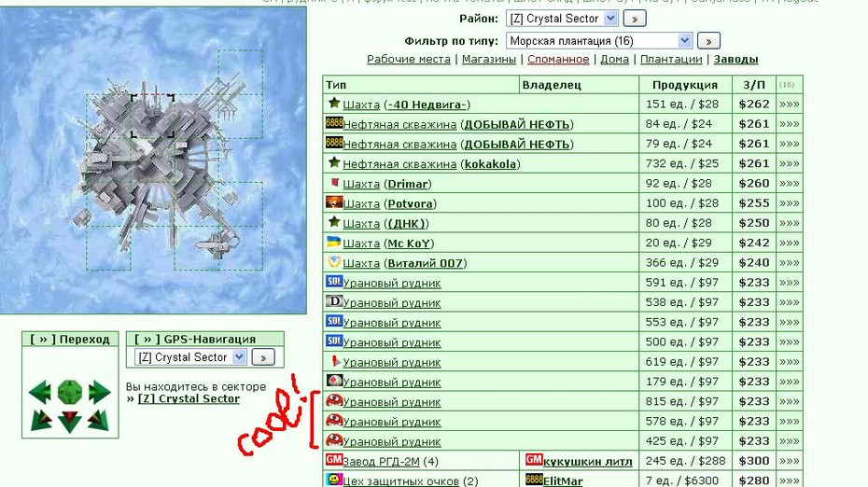Open Урановый рудник link in 578 ед. row
The width and height of the screenshot is (868, 487).
coord(392,421)
